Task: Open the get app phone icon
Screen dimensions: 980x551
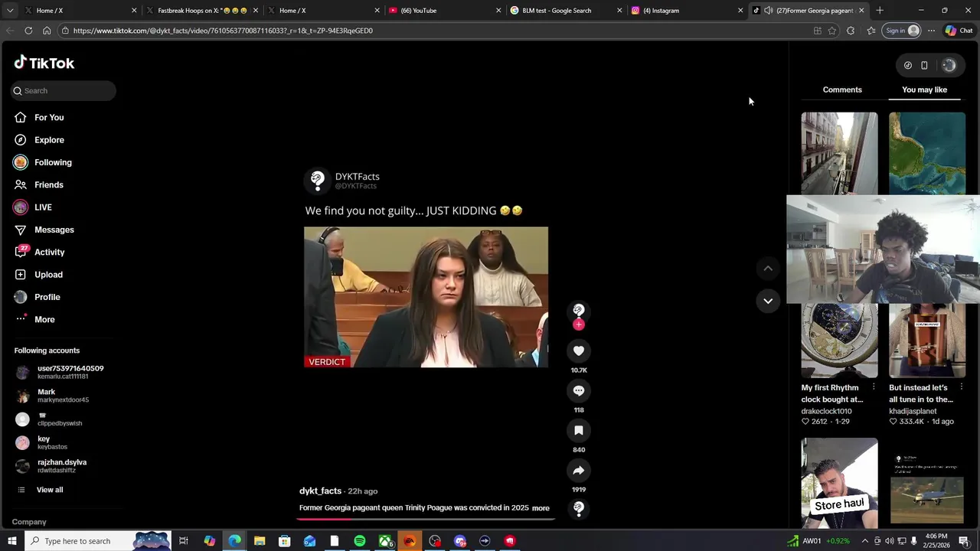Action: coord(924,65)
